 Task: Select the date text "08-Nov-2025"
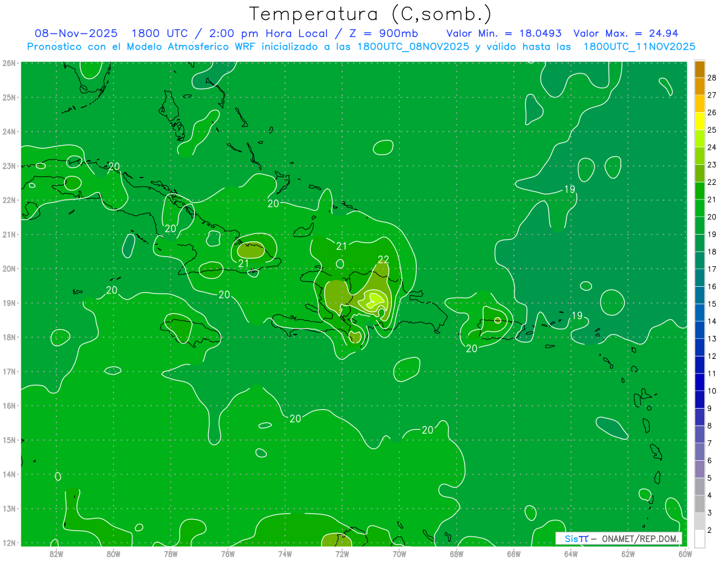click(x=76, y=33)
